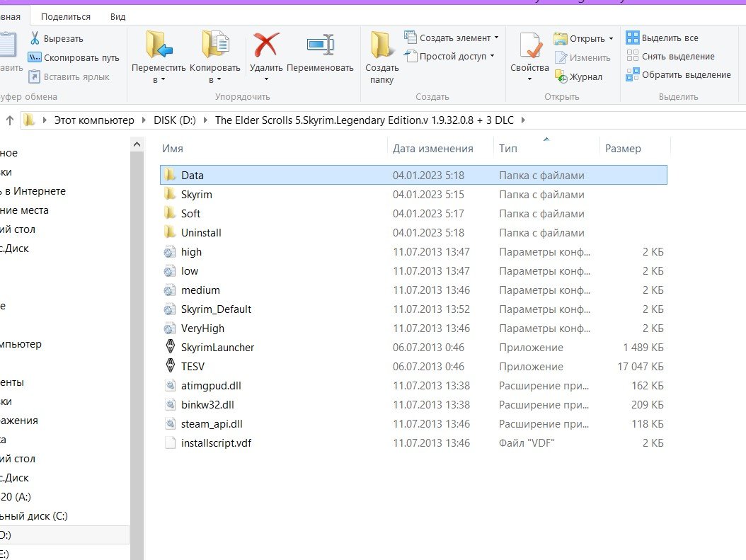Open the Journal (Журнал) history button
Image resolution: width=746 pixels, height=560 pixels.
point(578,76)
